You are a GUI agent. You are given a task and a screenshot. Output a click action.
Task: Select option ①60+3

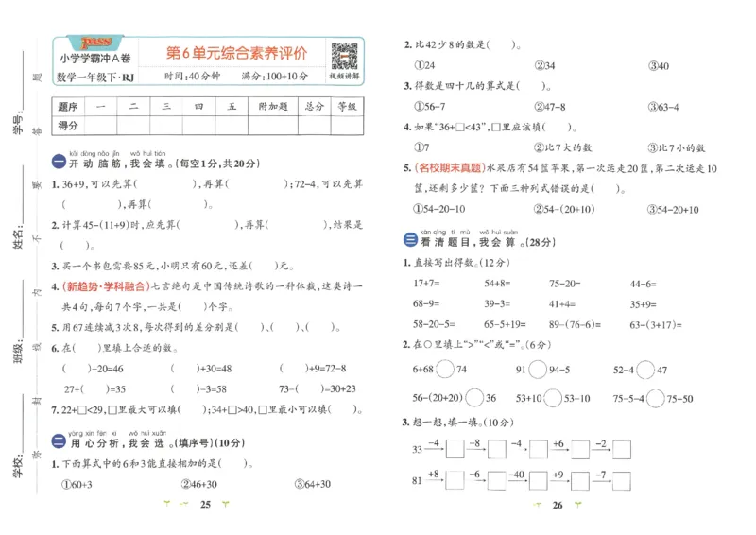point(77,484)
